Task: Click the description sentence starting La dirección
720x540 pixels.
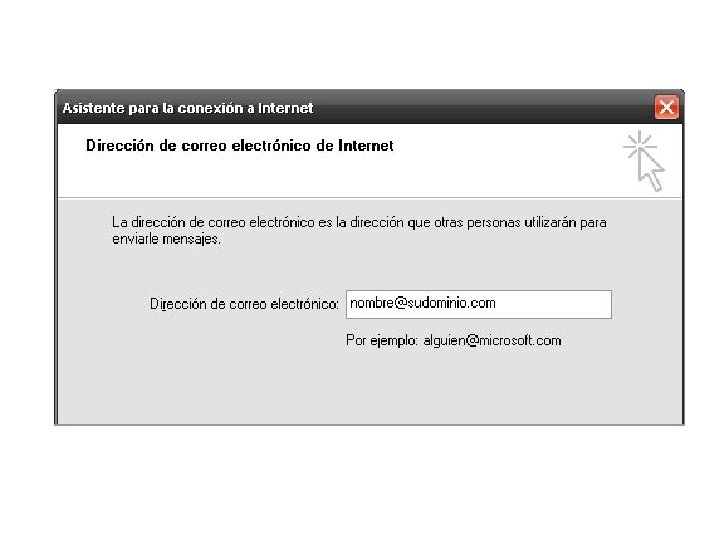Action: pos(359,231)
